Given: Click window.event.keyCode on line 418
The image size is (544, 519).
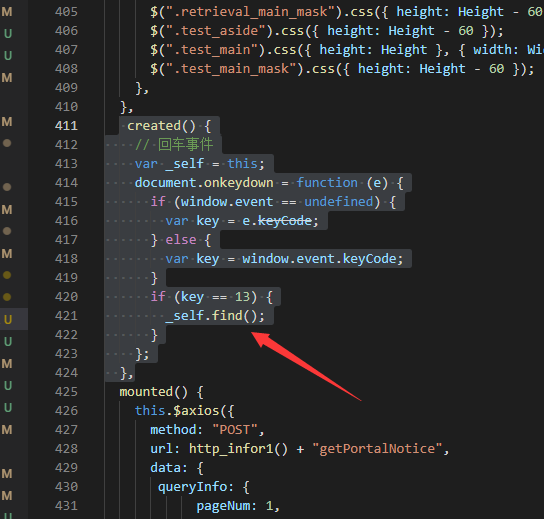Looking at the screenshot, I should point(319,259).
